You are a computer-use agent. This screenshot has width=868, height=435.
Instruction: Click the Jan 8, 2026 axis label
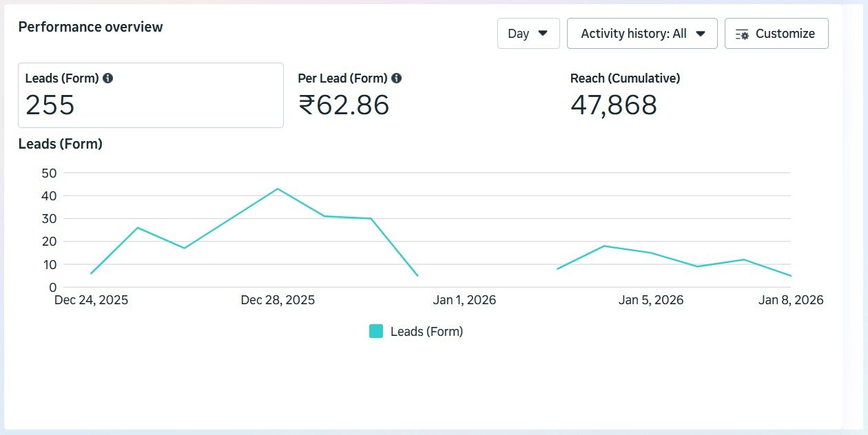pos(790,300)
